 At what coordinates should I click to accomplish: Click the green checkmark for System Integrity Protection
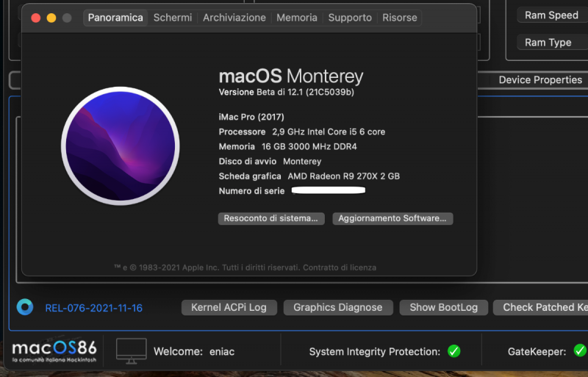tap(454, 351)
